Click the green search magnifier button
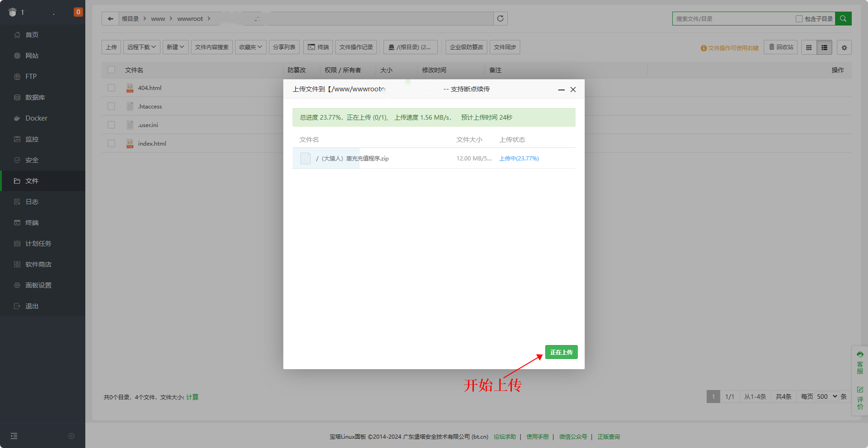This screenshot has width=868, height=448. (x=843, y=19)
